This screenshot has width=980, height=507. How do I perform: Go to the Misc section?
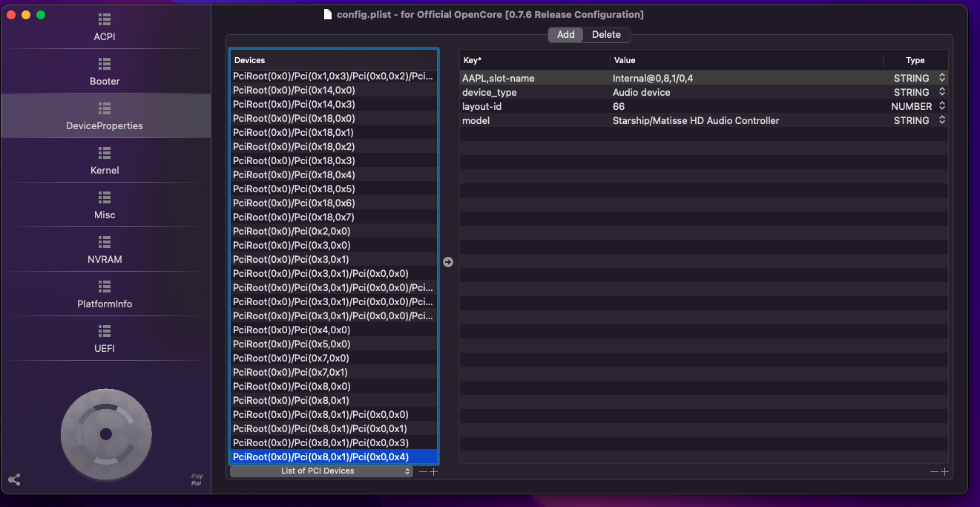coord(105,206)
